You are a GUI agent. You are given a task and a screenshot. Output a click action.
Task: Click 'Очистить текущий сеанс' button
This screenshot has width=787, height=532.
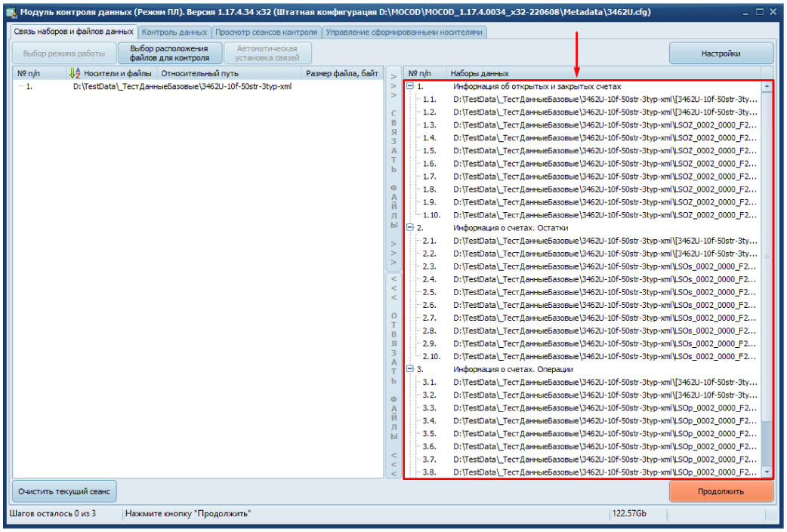(64, 491)
